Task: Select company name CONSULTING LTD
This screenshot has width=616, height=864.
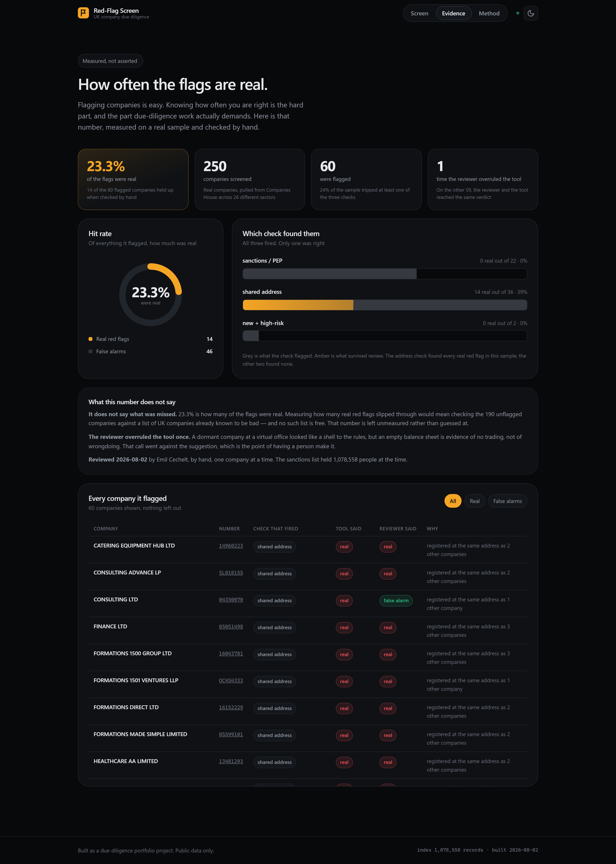Action: (116, 600)
